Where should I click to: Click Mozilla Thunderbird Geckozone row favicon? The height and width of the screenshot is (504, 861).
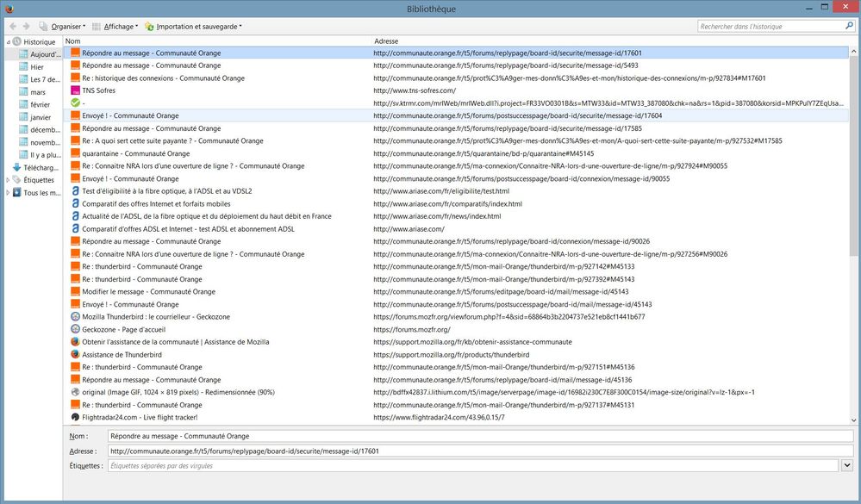[x=75, y=317]
